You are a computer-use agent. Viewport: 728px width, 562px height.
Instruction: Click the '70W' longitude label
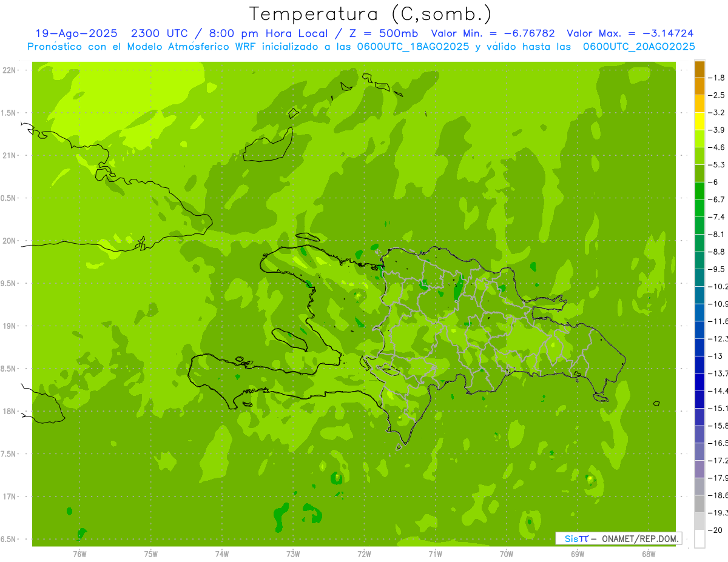[x=507, y=554]
